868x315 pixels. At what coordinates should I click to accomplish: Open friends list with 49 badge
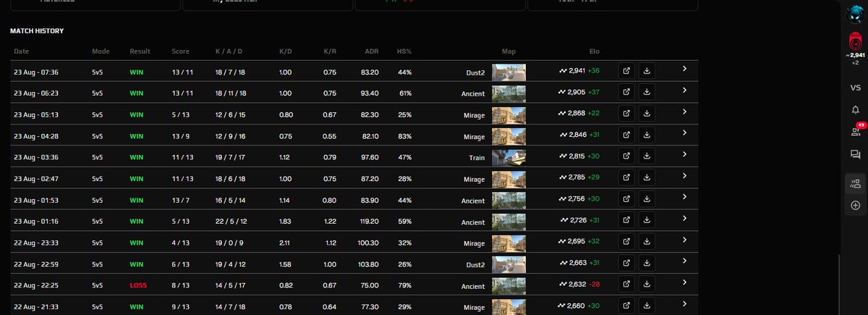coord(855,131)
